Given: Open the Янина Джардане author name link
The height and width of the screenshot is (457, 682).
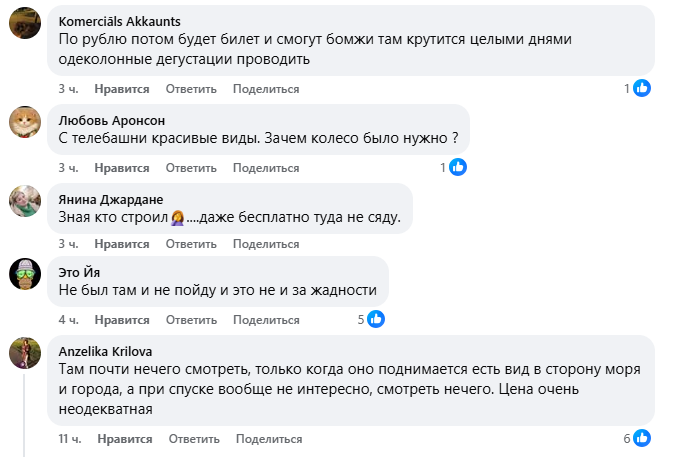Looking at the screenshot, I should click(x=111, y=199).
